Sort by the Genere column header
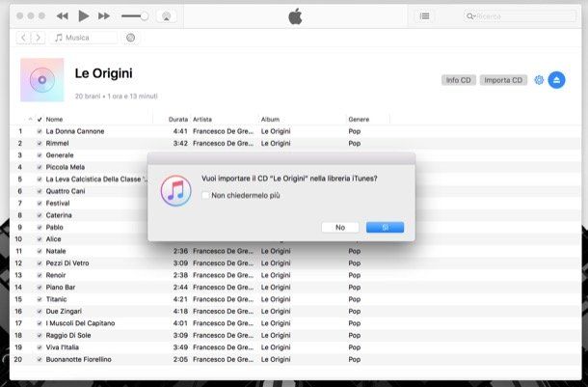 [359, 120]
